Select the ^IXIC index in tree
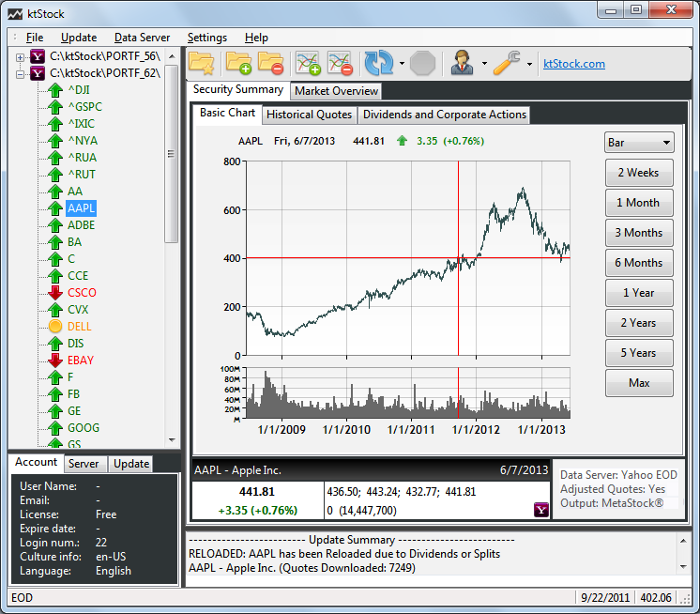Screen dimensions: 700x614 click(82, 124)
